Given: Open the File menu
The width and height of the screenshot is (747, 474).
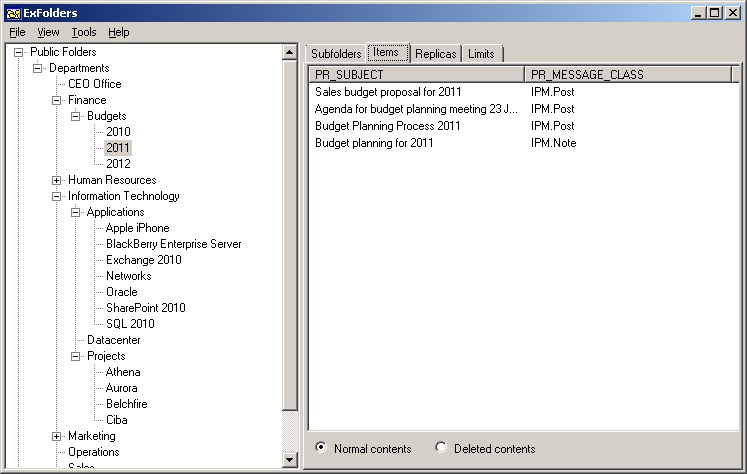Looking at the screenshot, I should 17,32.
